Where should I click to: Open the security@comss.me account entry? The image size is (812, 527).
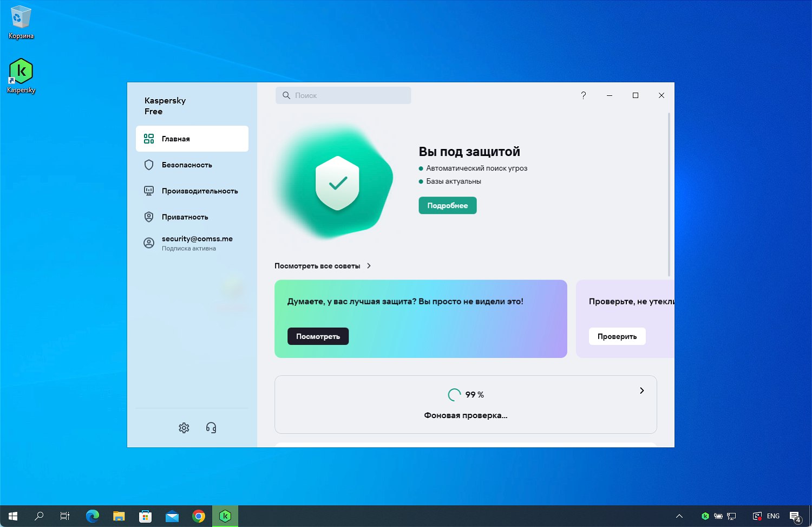tap(192, 243)
